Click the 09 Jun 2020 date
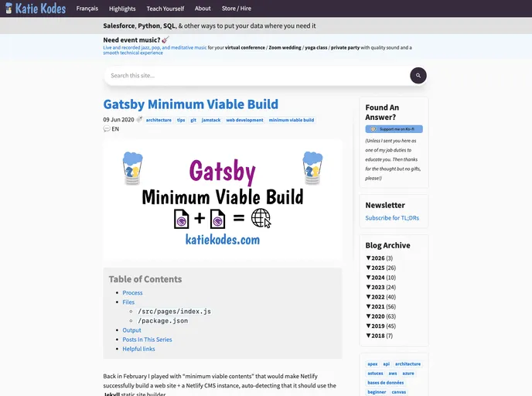Image resolution: width=532 pixels, height=396 pixels. click(118, 119)
